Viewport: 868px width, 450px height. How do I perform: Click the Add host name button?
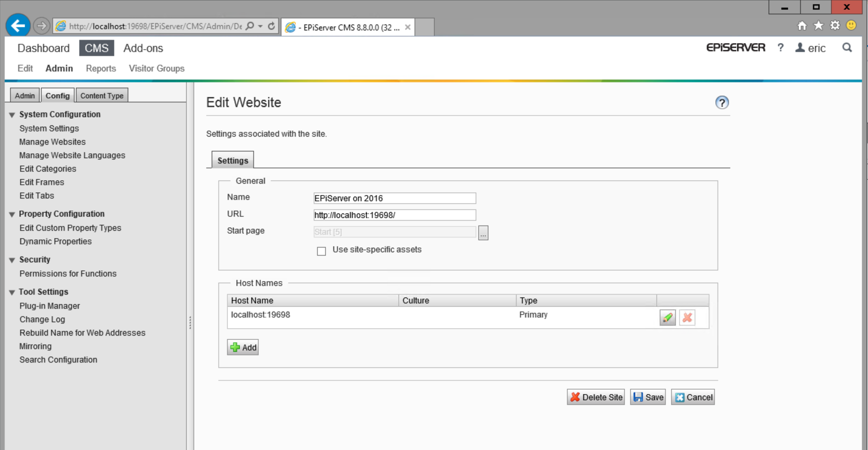[x=243, y=347]
